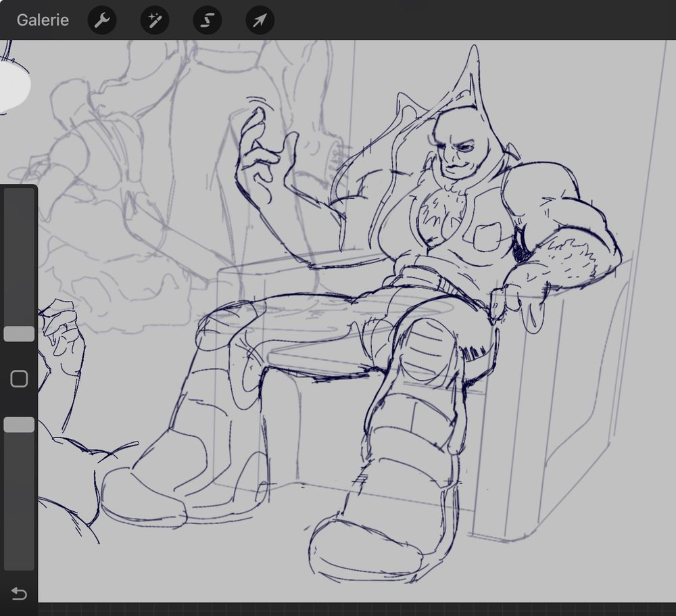This screenshot has width=676, height=616.
Task: Tap the square Modify button in sidebar
Action: (x=19, y=379)
